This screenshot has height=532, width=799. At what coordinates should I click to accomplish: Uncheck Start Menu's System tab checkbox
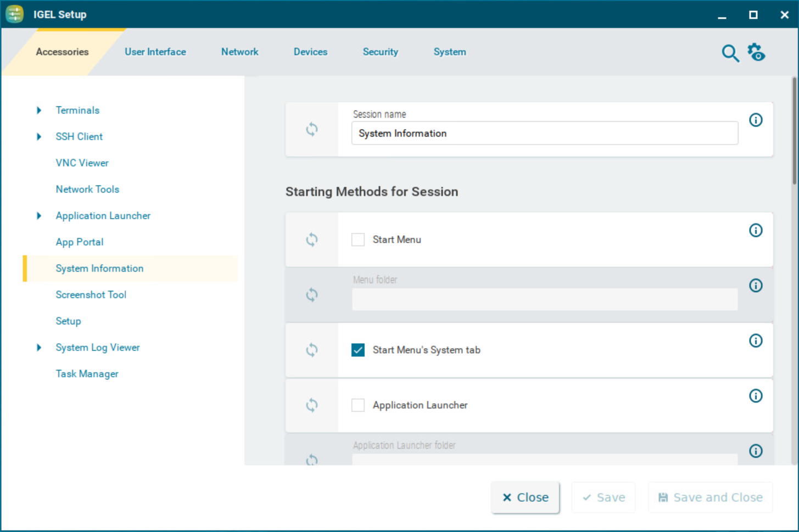pyautogui.click(x=358, y=350)
